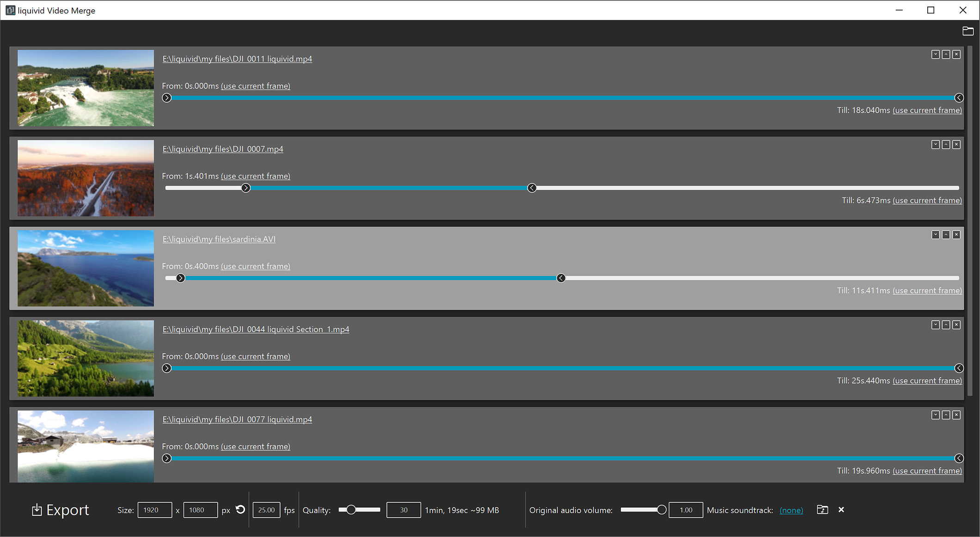Move sardinia.AVI up in the list
This screenshot has width=980, height=537.
click(x=946, y=235)
